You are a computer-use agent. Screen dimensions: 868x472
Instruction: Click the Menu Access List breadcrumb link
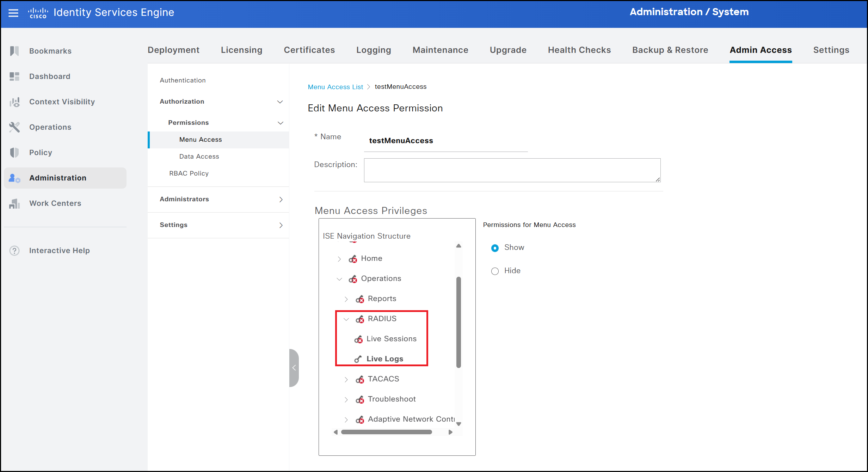click(335, 87)
